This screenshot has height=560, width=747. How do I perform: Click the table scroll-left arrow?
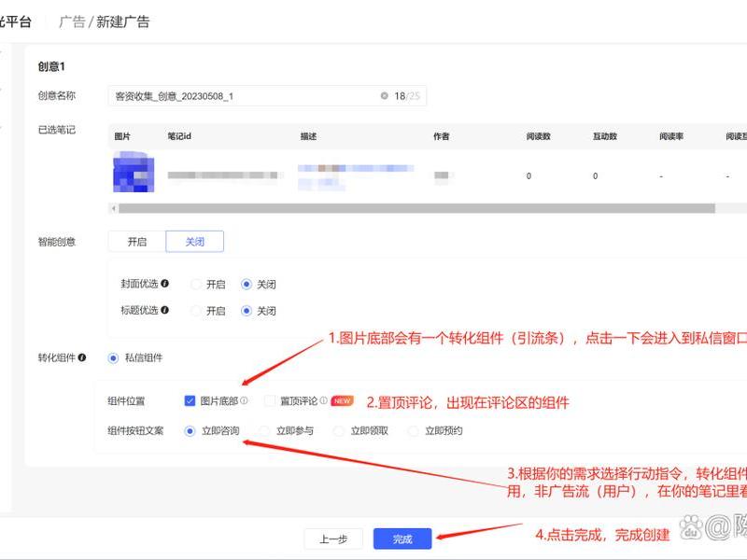point(113,208)
